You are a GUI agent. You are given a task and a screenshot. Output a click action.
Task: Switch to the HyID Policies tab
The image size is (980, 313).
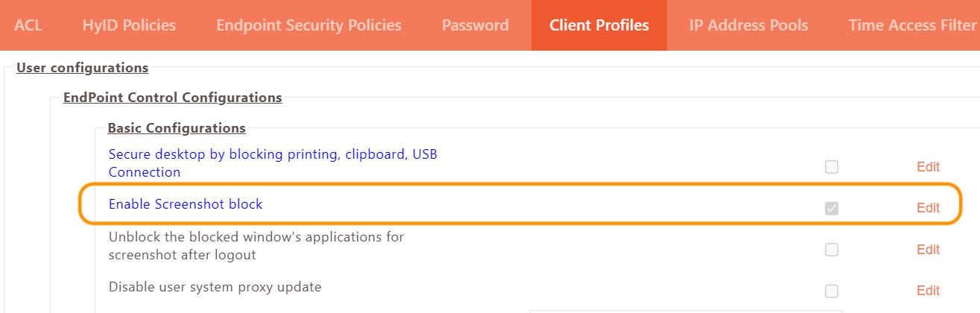[129, 25]
